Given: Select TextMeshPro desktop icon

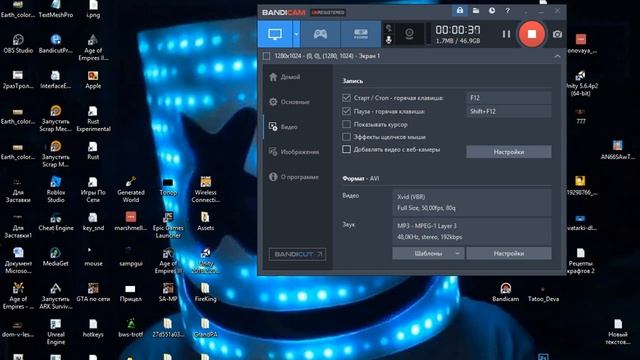Looking at the screenshot, I should [x=56, y=9].
